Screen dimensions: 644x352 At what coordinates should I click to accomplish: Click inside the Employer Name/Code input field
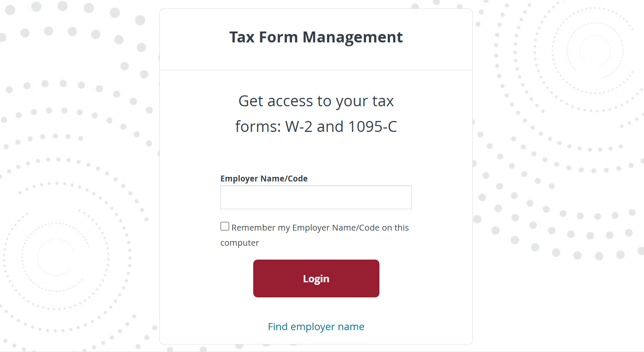[x=316, y=197]
